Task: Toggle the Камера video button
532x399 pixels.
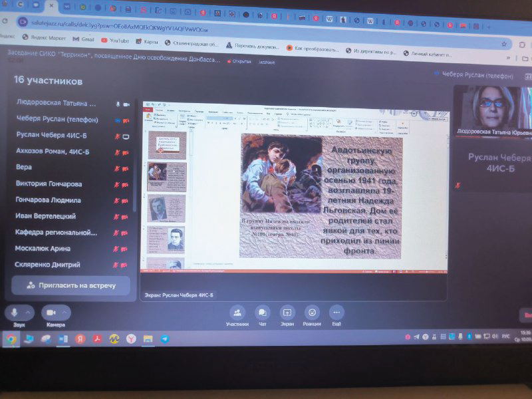Action: point(51,313)
